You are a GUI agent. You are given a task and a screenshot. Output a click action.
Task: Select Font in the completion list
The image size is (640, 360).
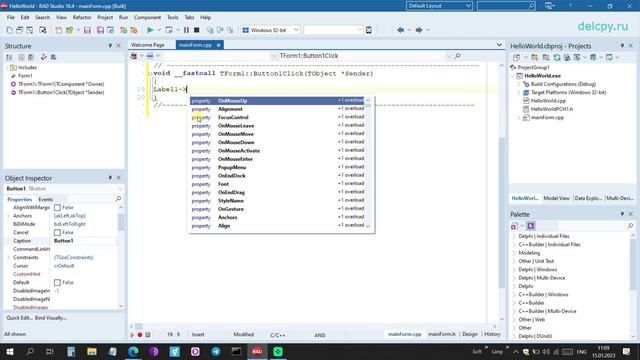tap(278, 184)
